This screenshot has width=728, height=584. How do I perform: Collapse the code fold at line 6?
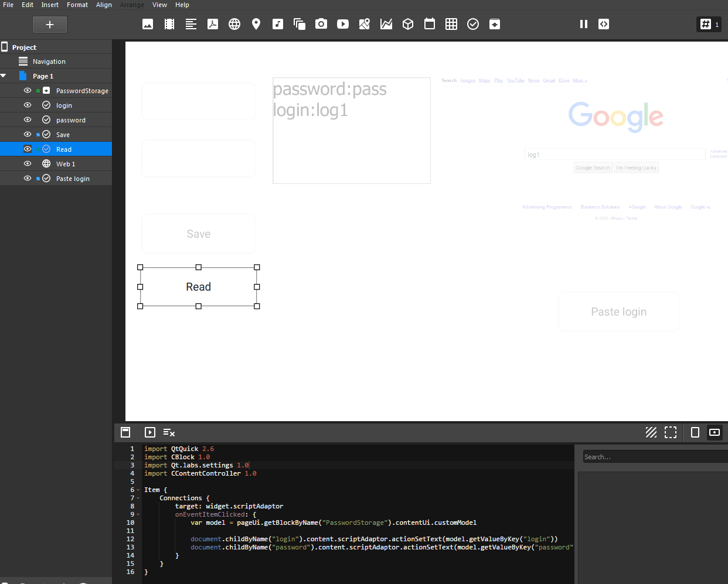tap(138, 490)
